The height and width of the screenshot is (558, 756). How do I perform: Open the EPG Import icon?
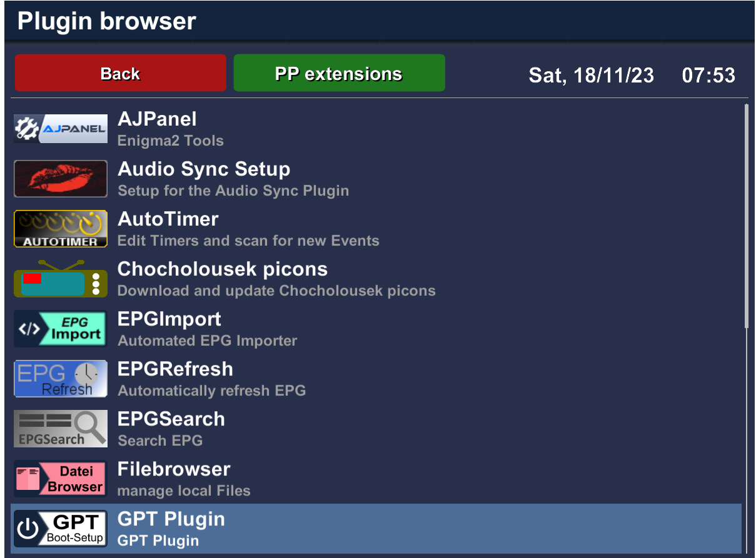[61, 329]
